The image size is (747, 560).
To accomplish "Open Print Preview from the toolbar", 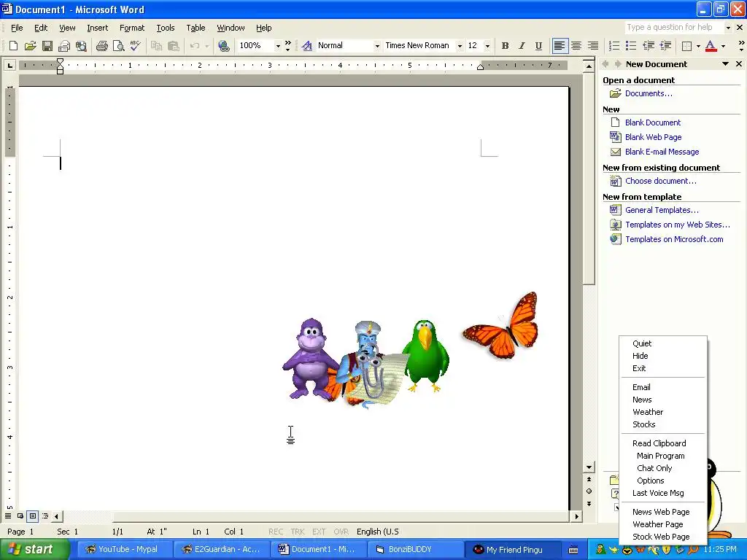I will [118, 46].
